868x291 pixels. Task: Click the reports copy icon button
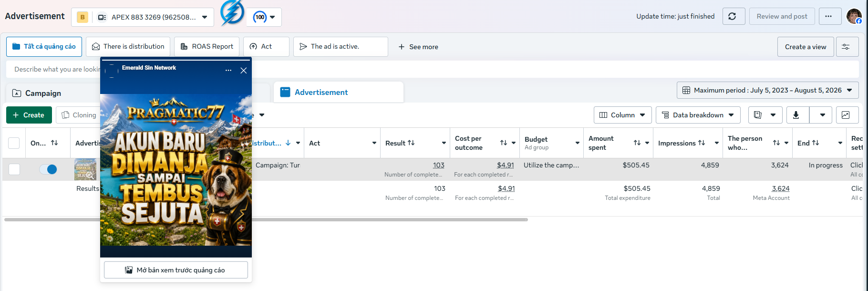pyautogui.click(x=758, y=115)
